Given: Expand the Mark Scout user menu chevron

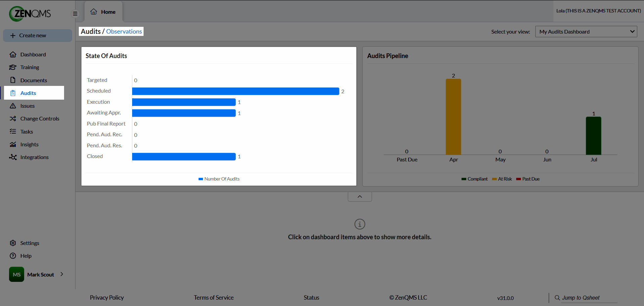Looking at the screenshot, I should pos(62,274).
